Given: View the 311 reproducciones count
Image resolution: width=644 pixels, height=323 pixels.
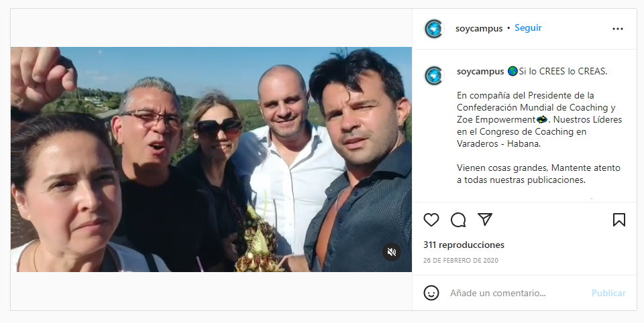Looking at the screenshot, I should 464,245.
